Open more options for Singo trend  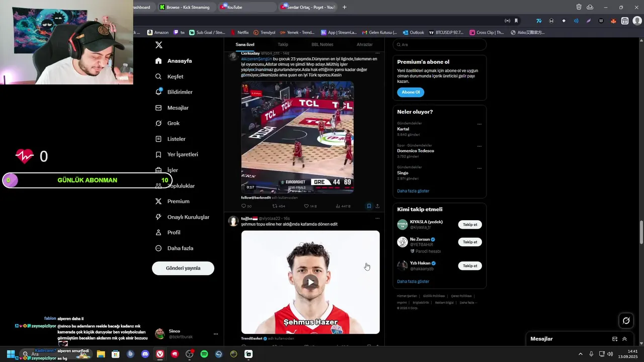479,168
